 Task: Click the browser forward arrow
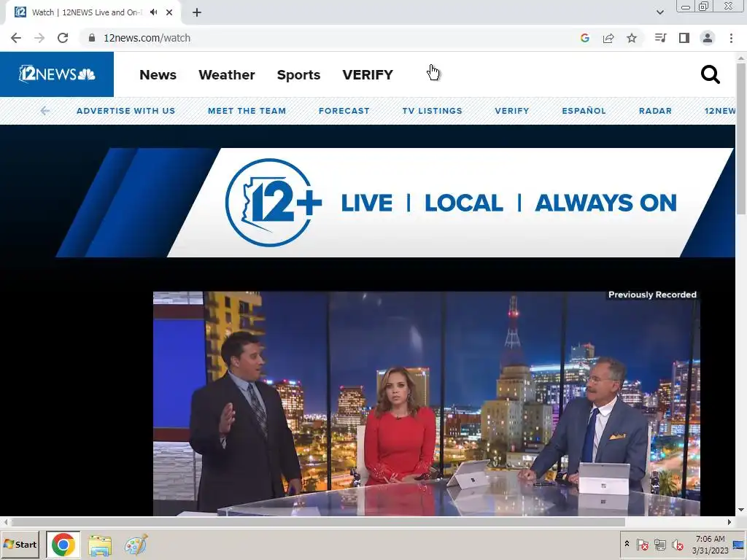(39, 38)
